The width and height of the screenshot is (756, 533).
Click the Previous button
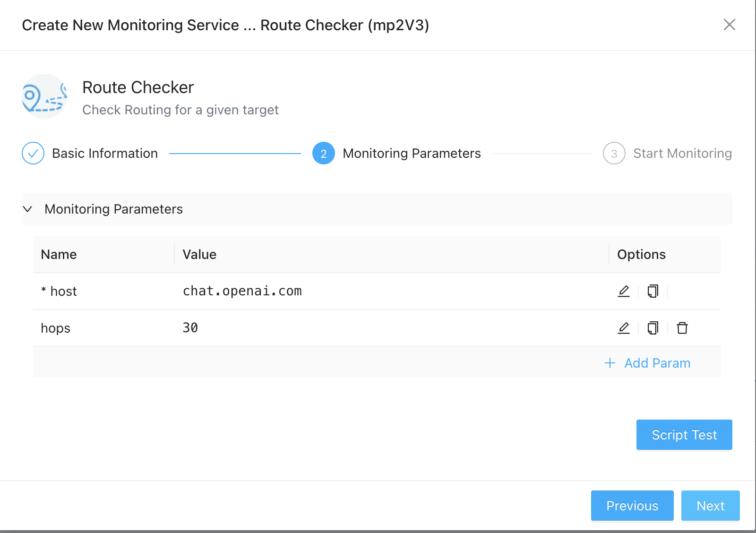632,506
